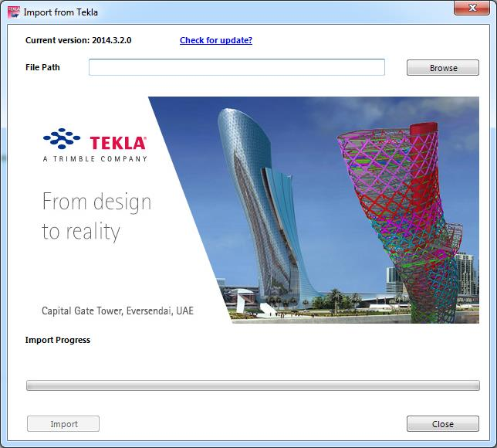
Task: Click the Import button
Action: pos(63,423)
